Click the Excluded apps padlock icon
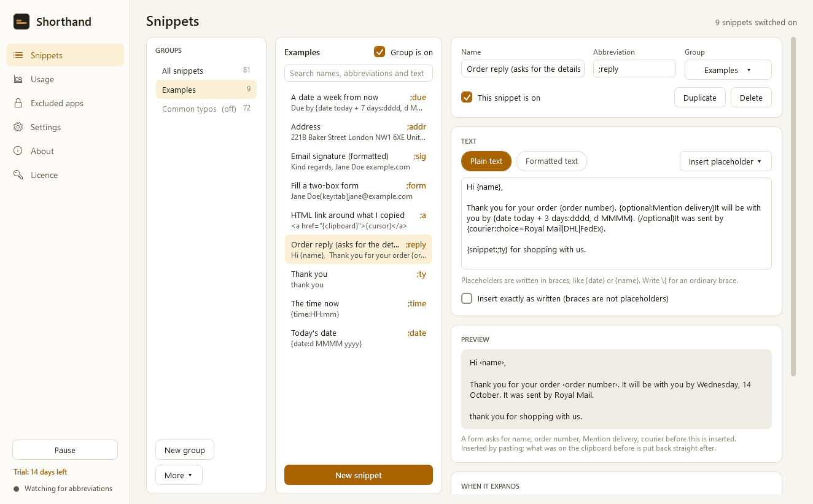The width and height of the screenshot is (813, 504). (18, 103)
